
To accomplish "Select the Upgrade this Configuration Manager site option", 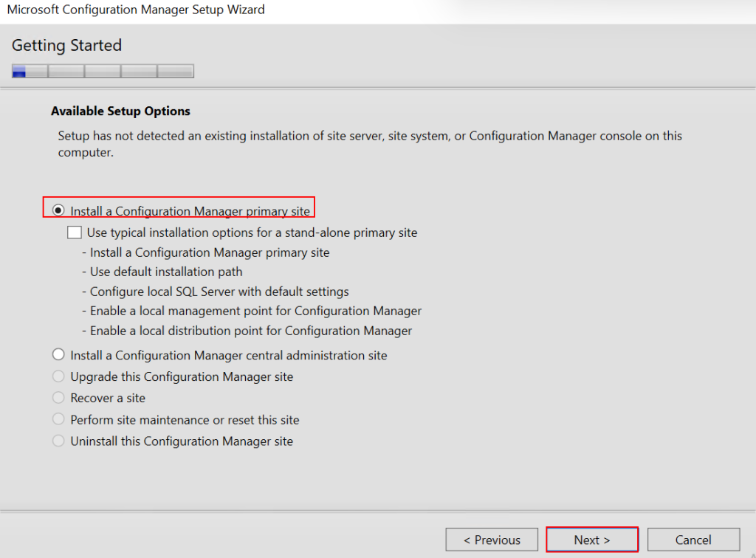I will click(59, 376).
